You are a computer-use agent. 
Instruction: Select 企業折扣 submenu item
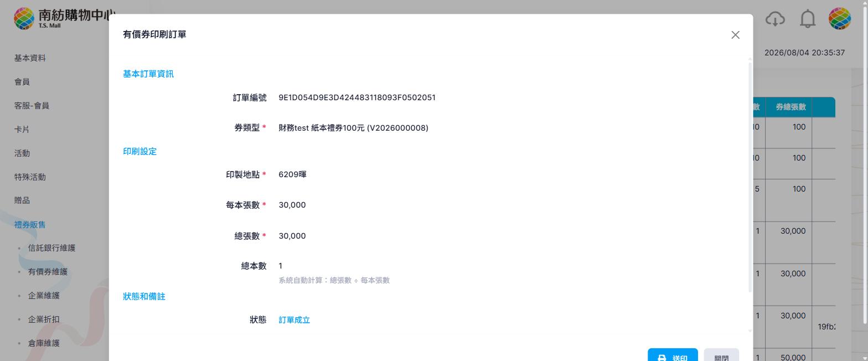(44, 319)
